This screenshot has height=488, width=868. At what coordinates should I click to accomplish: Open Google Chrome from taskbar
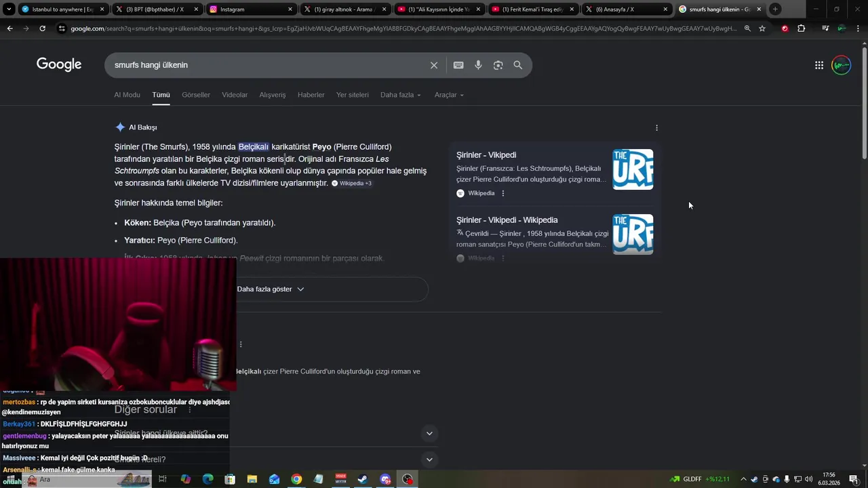(296, 479)
